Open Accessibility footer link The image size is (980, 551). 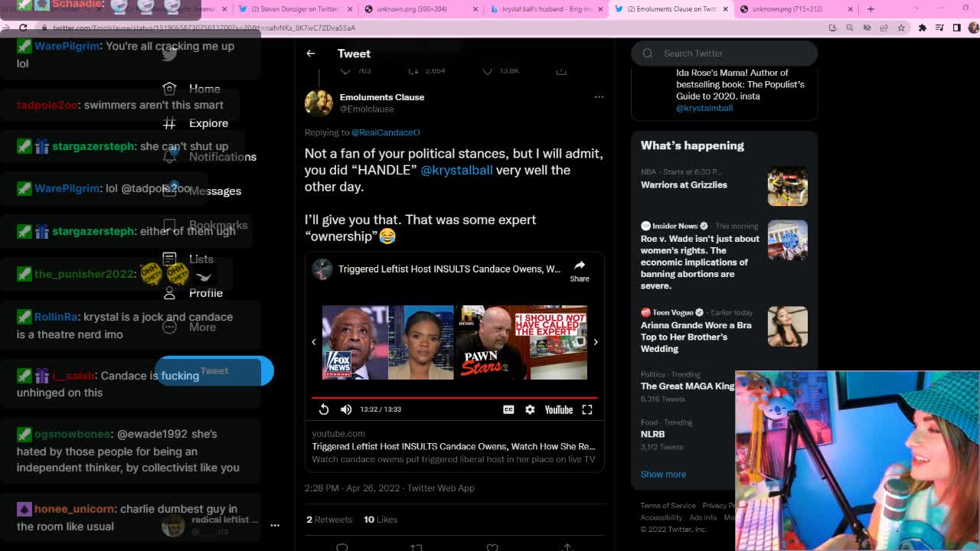coord(661,518)
